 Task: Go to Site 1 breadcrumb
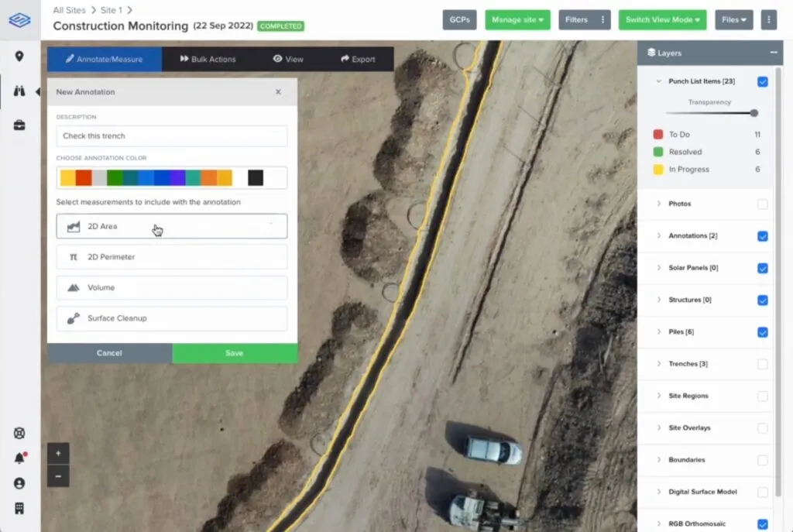pos(112,10)
